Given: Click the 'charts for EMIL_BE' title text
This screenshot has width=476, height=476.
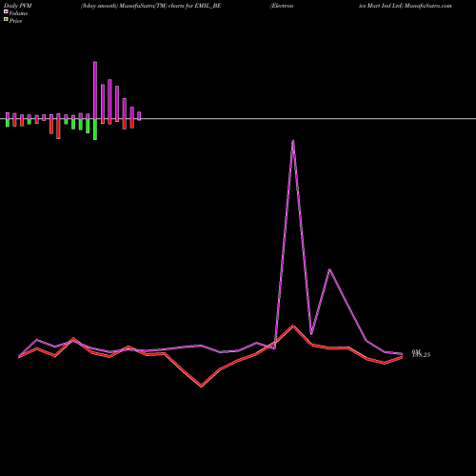Looking at the screenshot, I should coord(194,6).
